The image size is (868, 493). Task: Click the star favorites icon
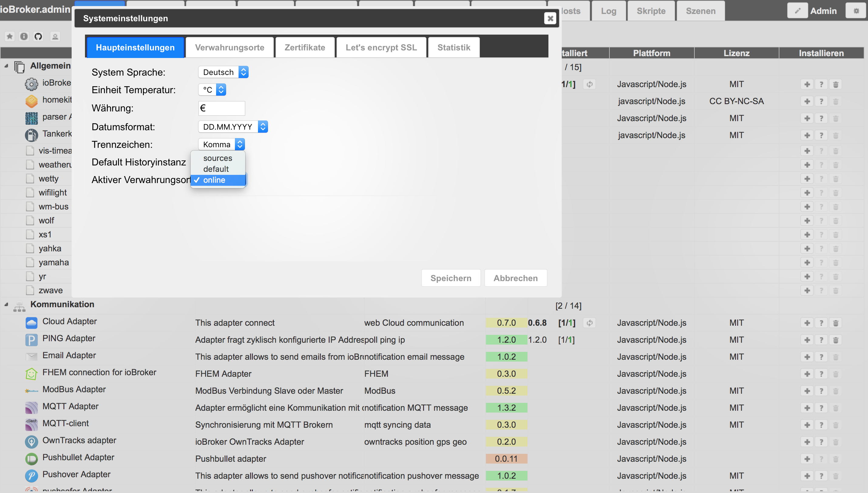tap(9, 36)
